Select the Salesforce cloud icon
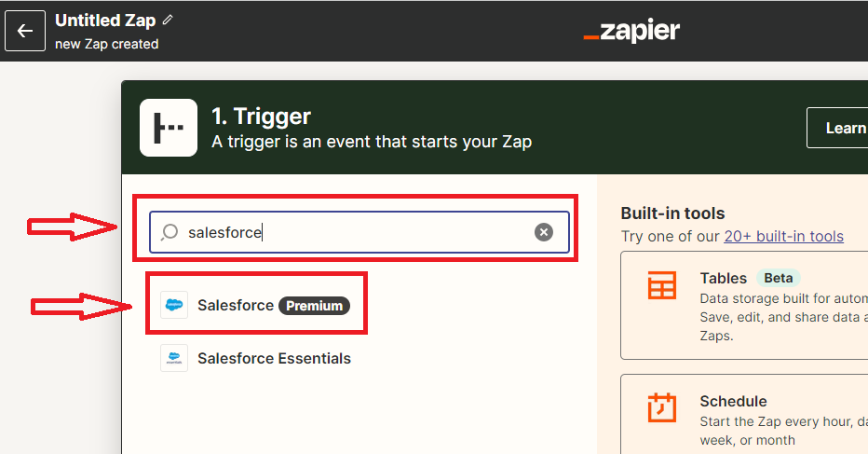 (x=174, y=305)
